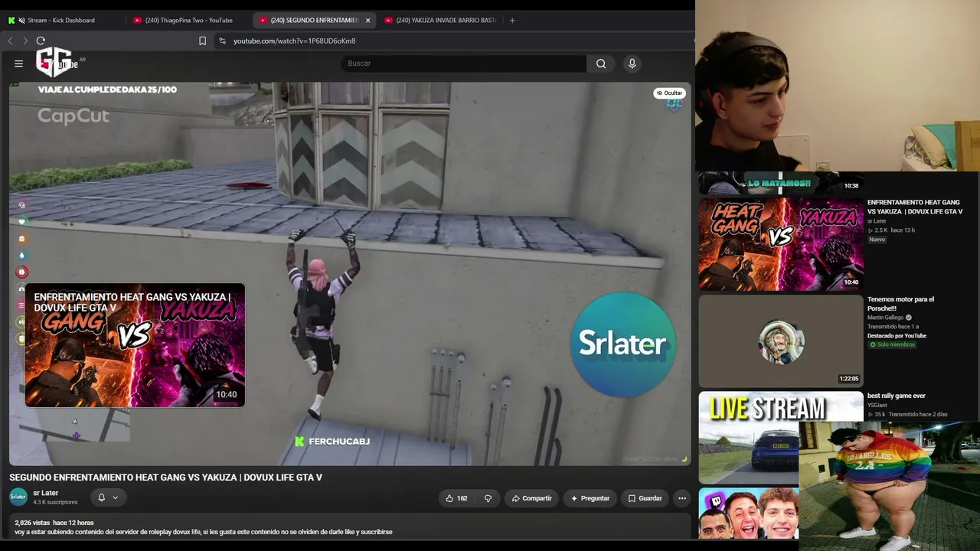Open the notification bell dropdown
The image size is (980, 551).
click(x=107, y=497)
